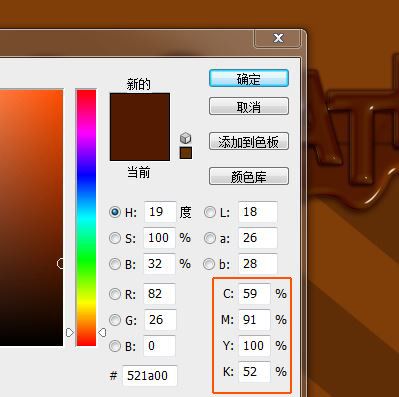Click inside the color saturation field
399x397 pixels.
31,217
